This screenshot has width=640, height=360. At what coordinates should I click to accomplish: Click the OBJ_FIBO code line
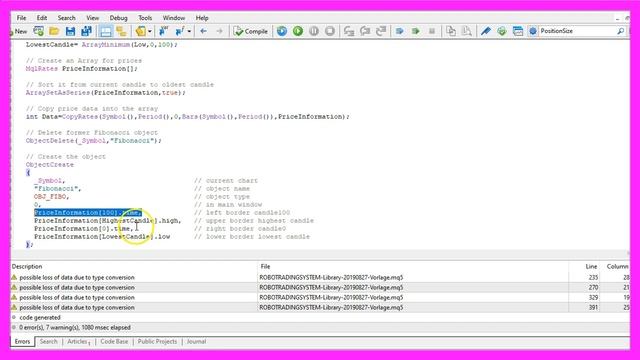(x=51, y=197)
